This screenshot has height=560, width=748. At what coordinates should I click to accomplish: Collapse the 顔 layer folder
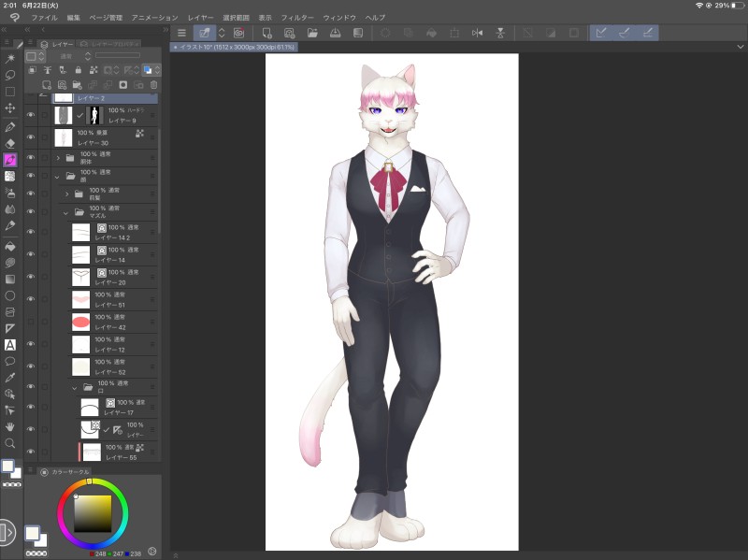click(57, 177)
